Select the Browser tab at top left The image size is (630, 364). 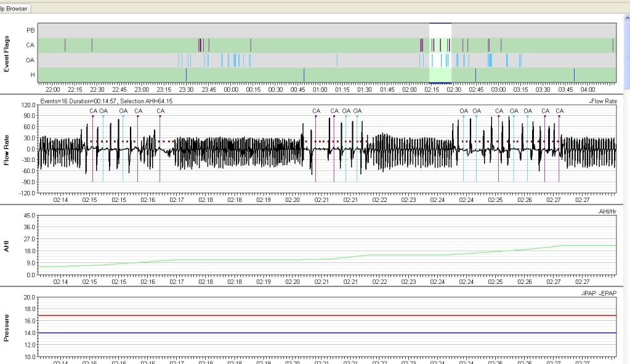(14, 9)
